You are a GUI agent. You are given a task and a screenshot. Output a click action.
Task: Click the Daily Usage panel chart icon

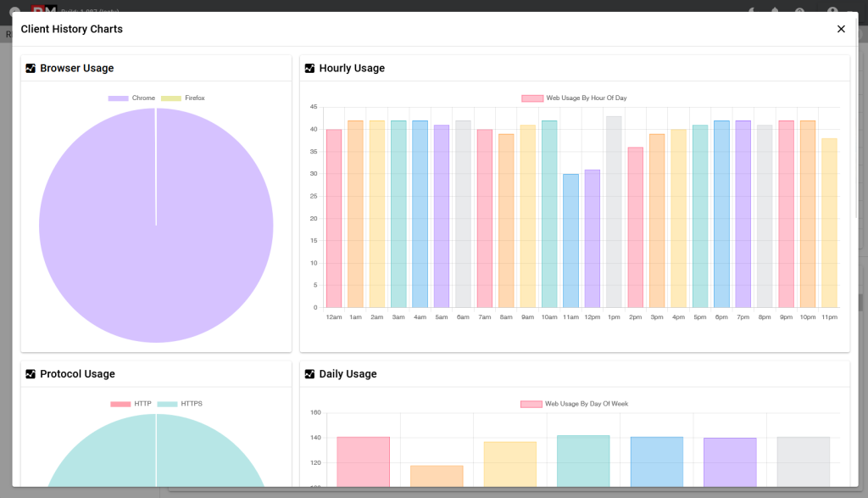point(311,373)
